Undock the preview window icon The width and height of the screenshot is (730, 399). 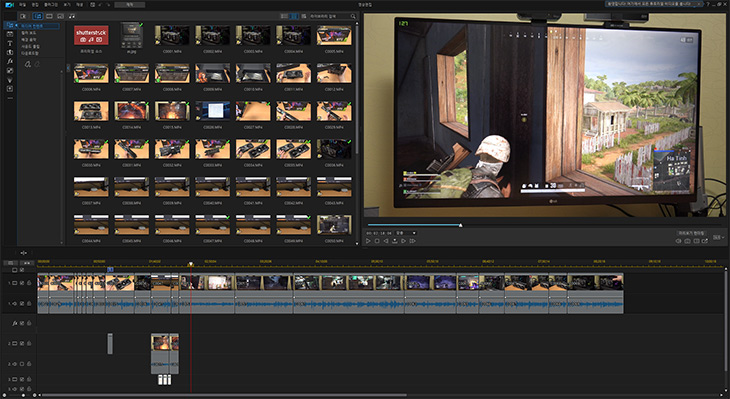(705, 241)
